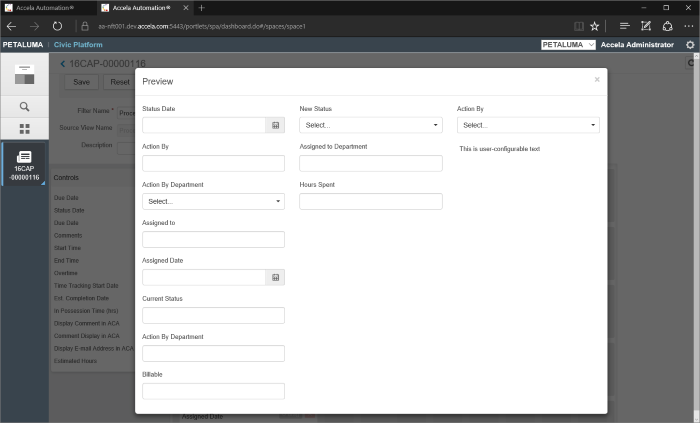700x423 pixels.
Task: Click the settings gear beside Accela Administrator
Action: 690,45
